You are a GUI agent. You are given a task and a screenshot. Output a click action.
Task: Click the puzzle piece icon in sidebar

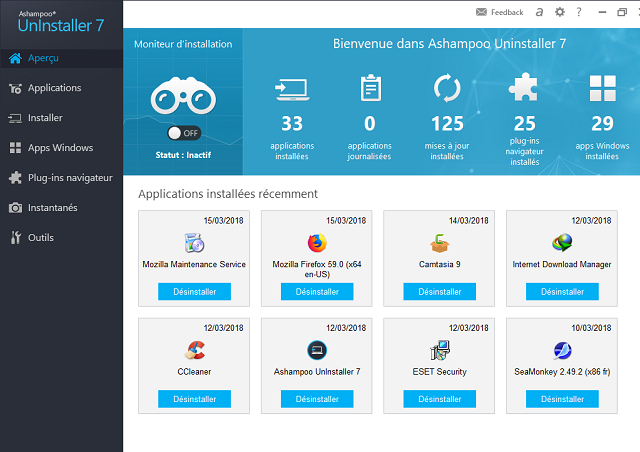(16, 178)
